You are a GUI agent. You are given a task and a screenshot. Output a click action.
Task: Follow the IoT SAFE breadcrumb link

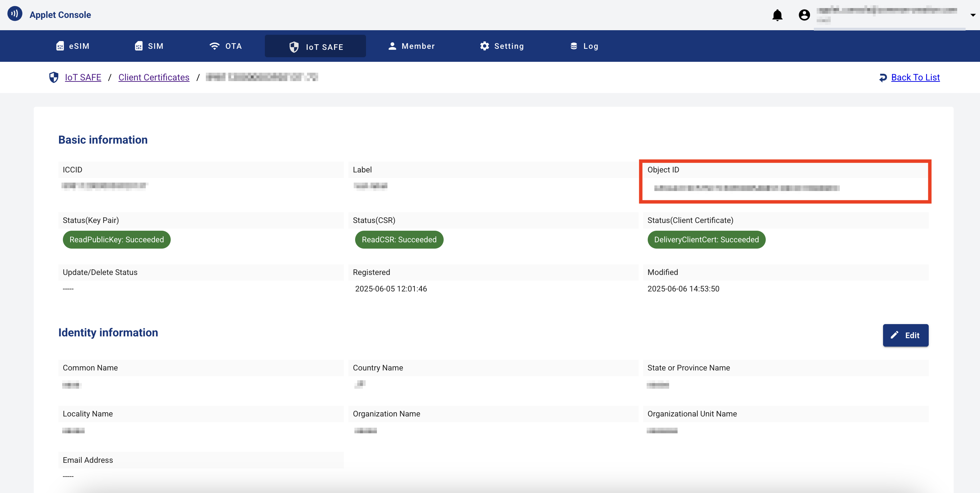(83, 77)
